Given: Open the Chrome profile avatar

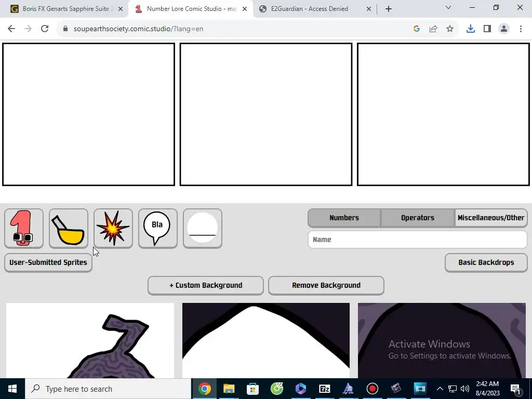Looking at the screenshot, I should 504,29.
